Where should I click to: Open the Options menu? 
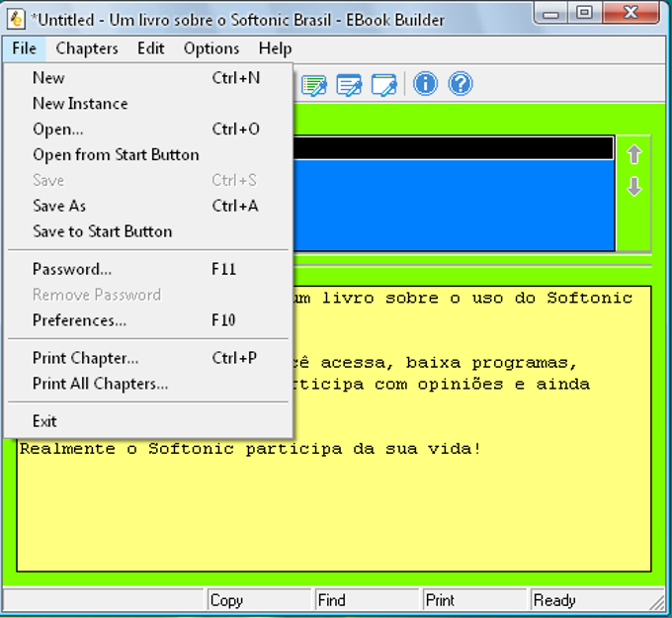point(211,48)
